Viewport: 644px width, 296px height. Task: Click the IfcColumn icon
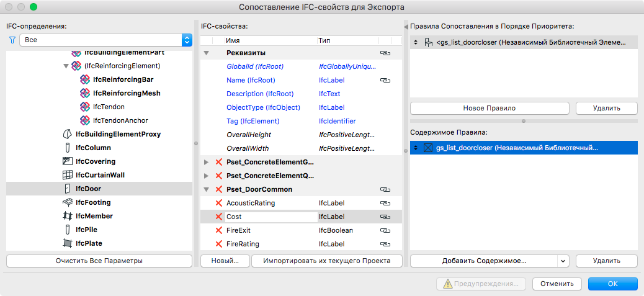[x=68, y=148]
